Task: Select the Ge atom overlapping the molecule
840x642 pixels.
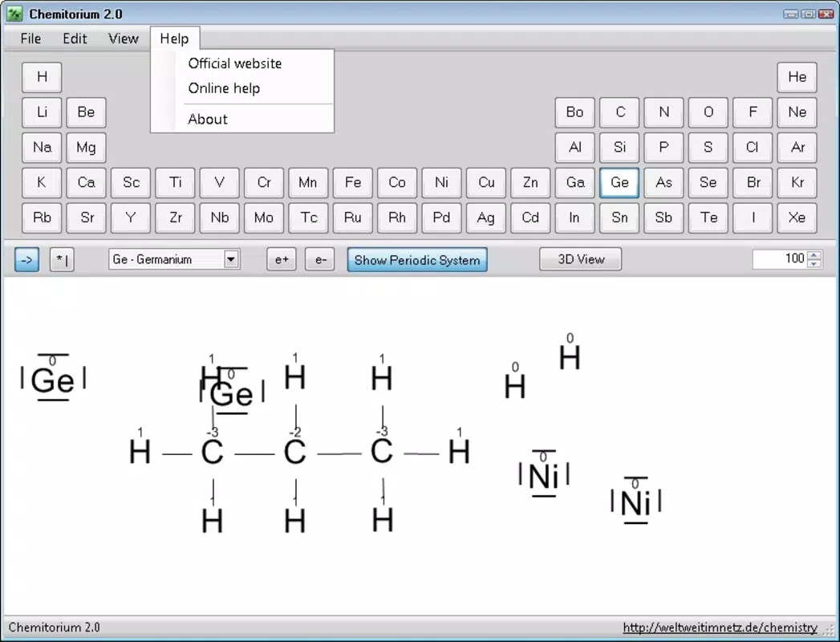Action: (x=231, y=394)
